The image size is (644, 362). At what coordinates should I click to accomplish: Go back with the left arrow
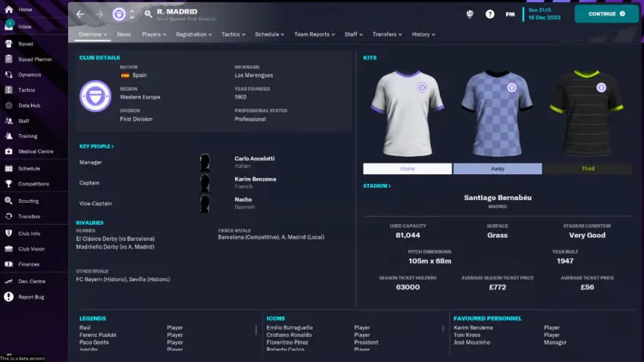click(x=80, y=14)
